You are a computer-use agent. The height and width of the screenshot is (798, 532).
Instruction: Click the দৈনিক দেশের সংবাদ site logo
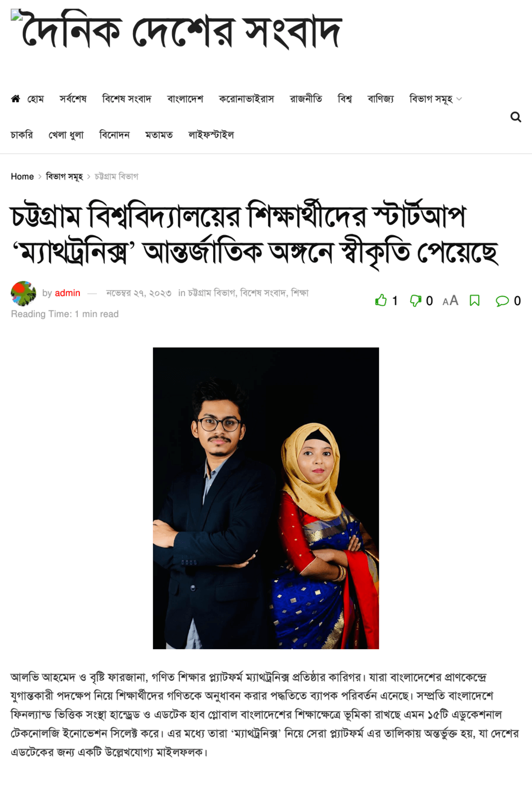coord(177,30)
